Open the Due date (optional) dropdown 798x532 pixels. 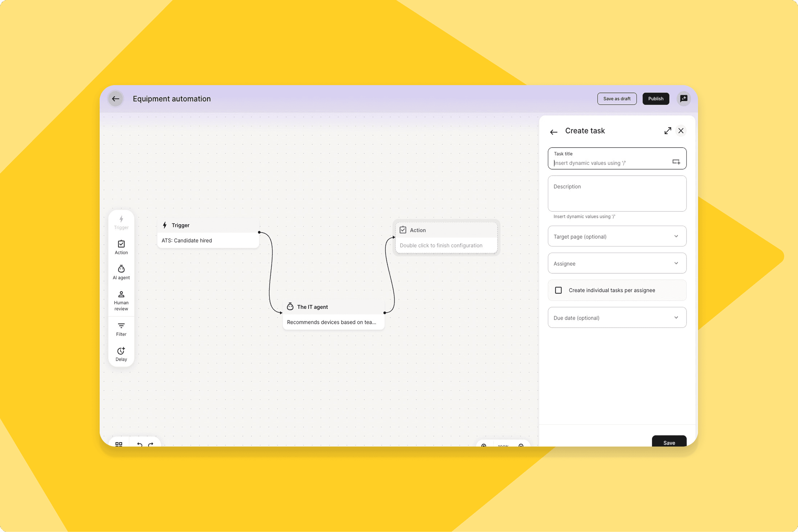[617, 318]
